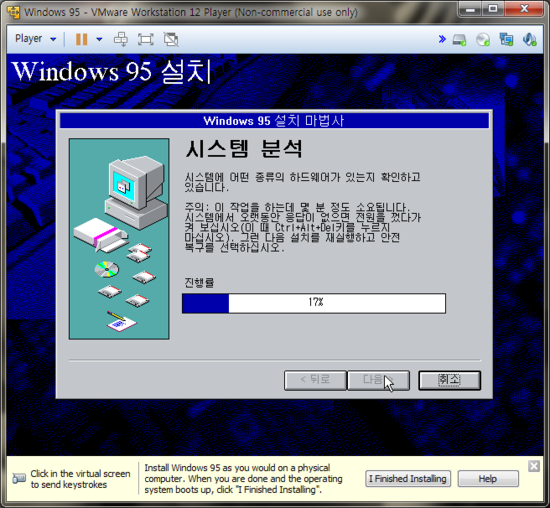Click the 17% progress bar
This screenshot has width=550, height=508.
coord(314,303)
